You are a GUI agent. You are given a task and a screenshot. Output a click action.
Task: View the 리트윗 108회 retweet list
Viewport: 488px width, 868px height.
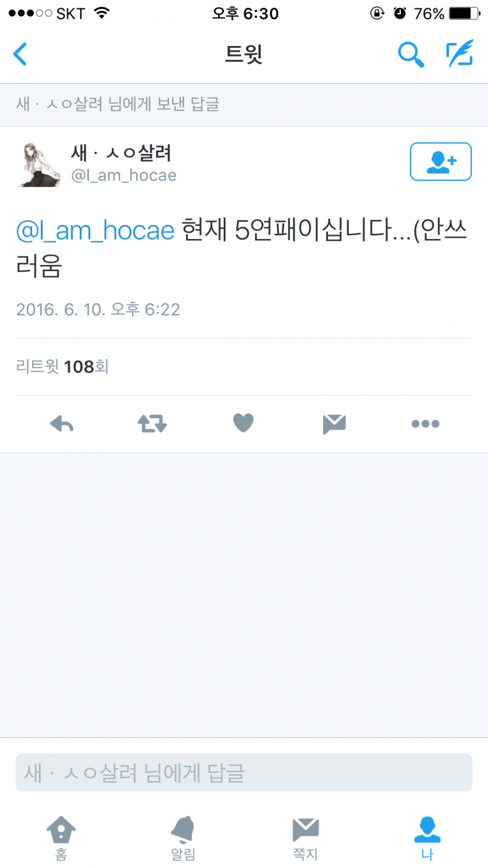[x=63, y=367]
